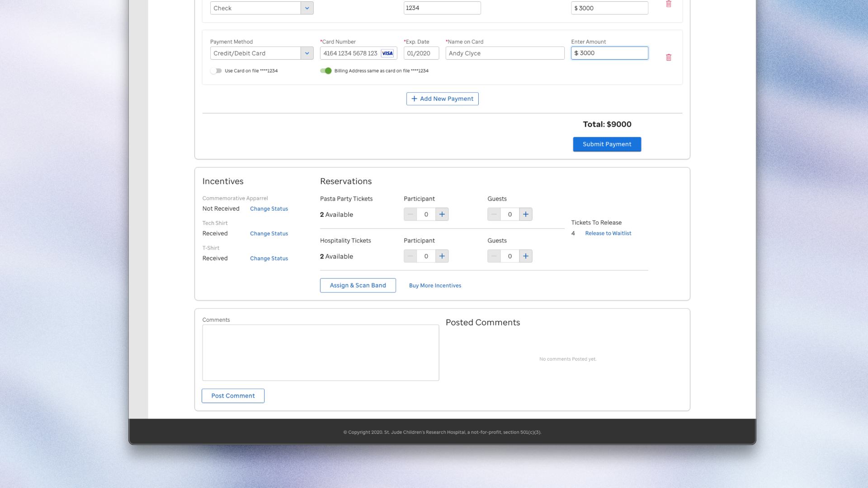Viewport: 868px width, 488px height.
Task: Delete the credit card payment row
Action: tap(668, 57)
